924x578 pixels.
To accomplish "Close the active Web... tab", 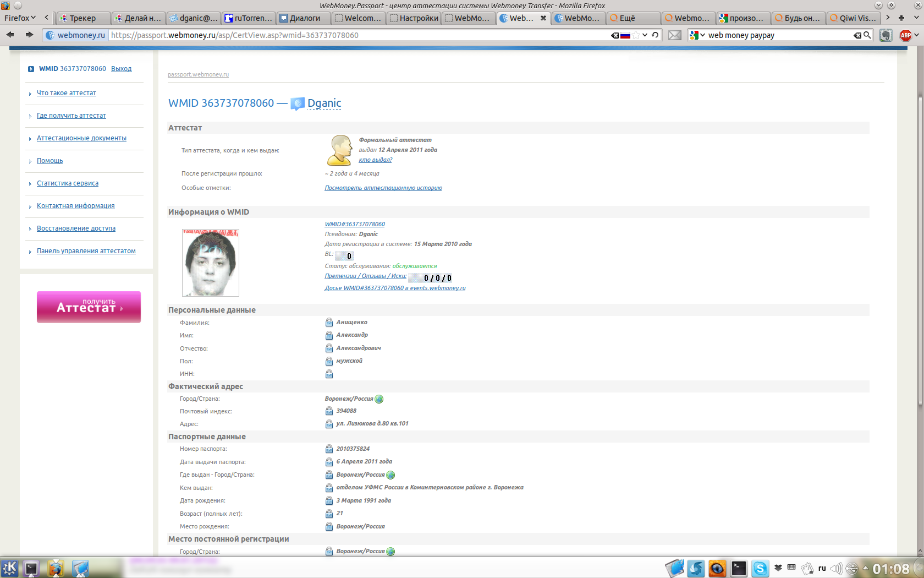I will (543, 18).
